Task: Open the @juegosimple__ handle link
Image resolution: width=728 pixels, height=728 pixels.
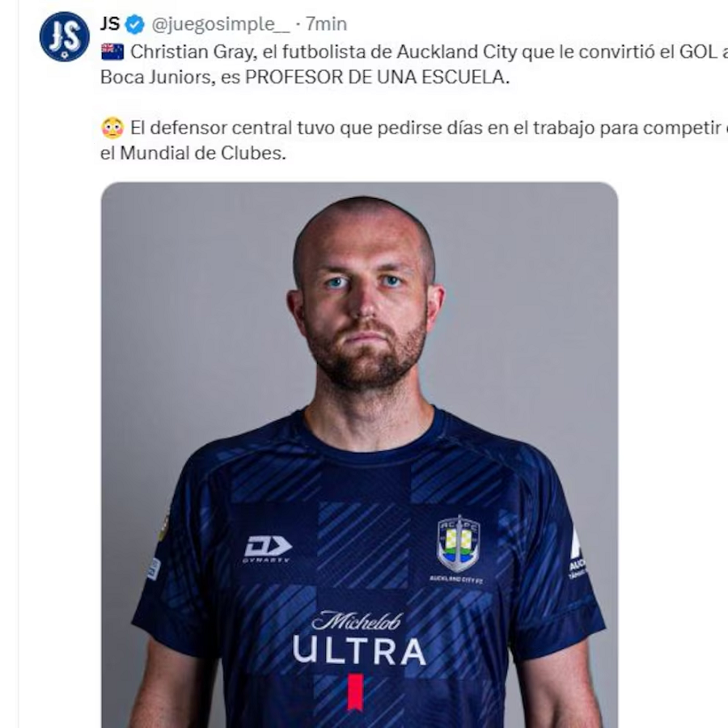Action: coord(221,23)
